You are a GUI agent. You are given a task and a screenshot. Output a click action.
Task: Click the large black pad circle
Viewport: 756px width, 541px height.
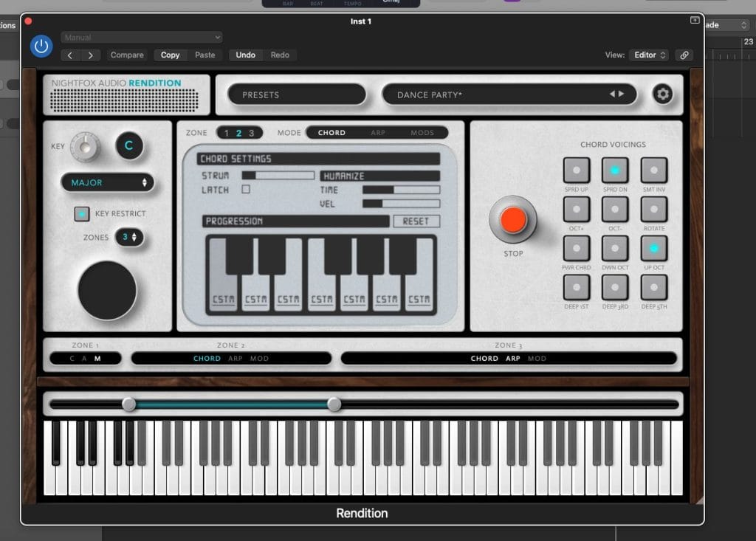coord(107,290)
